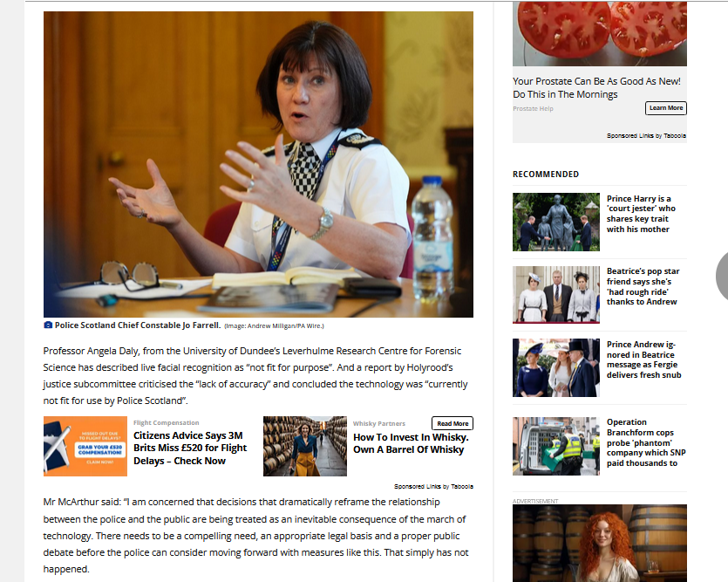Open the 'Beatrice's pop star friend' article
The image size is (728, 582).
click(643, 286)
